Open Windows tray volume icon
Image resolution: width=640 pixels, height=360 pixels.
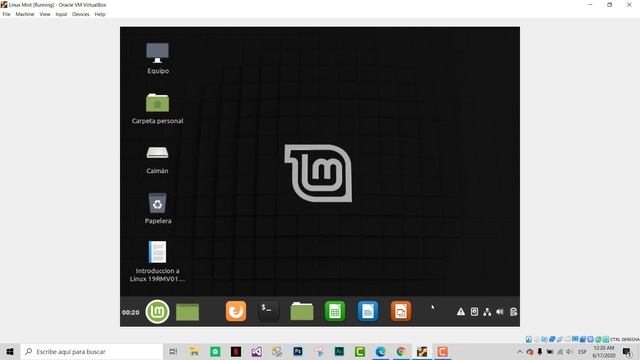[x=569, y=351]
